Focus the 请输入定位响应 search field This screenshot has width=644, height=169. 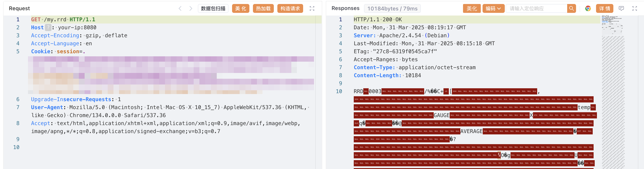(x=536, y=8)
